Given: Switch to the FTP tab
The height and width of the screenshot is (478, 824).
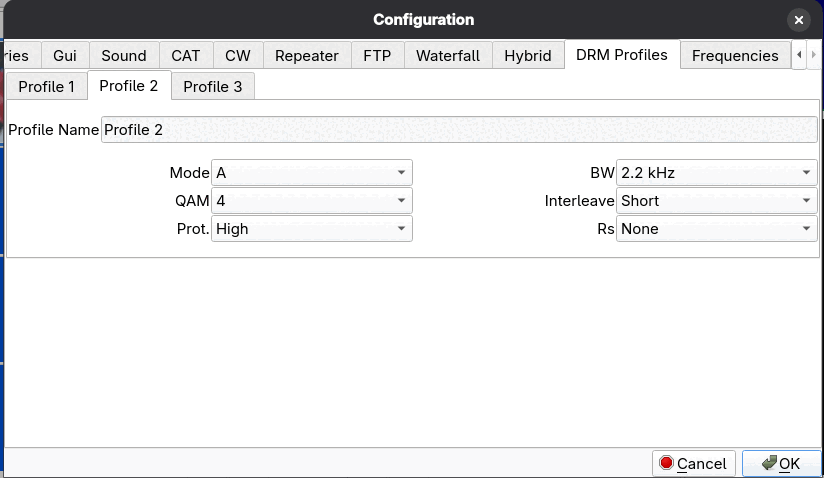Looking at the screenshot, I should pyautogui.click(x=377, y=55).
